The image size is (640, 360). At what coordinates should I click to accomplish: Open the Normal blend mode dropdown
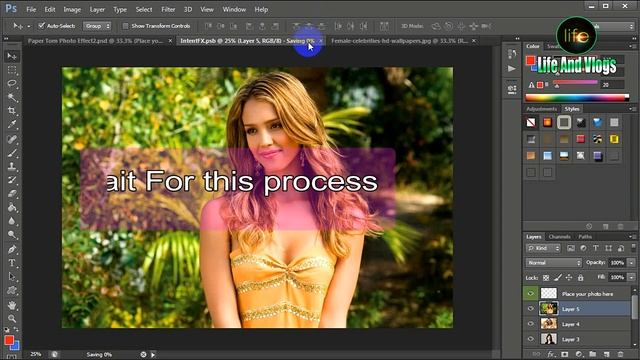tap(553, 262)
